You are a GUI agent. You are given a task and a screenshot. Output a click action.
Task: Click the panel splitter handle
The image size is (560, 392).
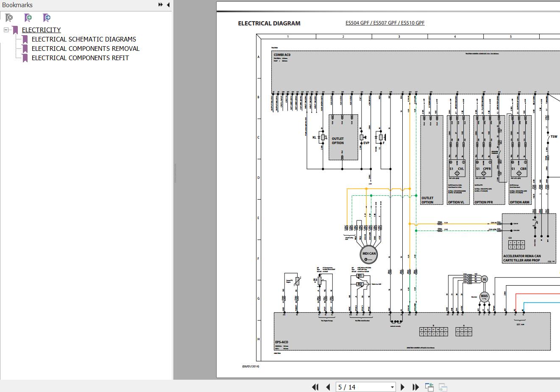coord(174,174)
